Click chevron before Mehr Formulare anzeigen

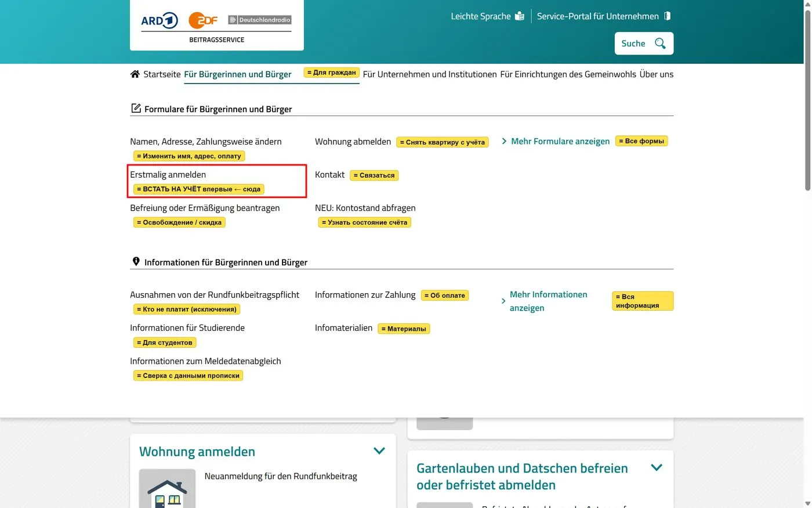[x=504, y=141]
